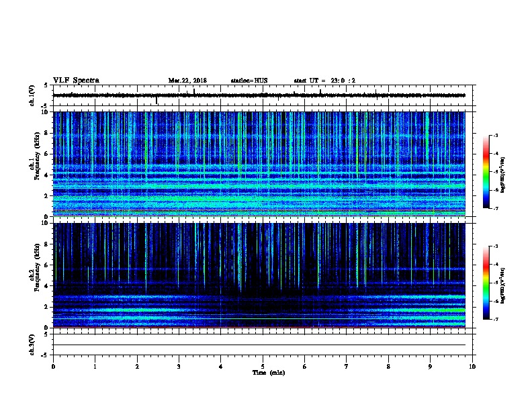
Task: Click the ch.1 spectrogram color scale bar
Action: [x=486, y=172]
